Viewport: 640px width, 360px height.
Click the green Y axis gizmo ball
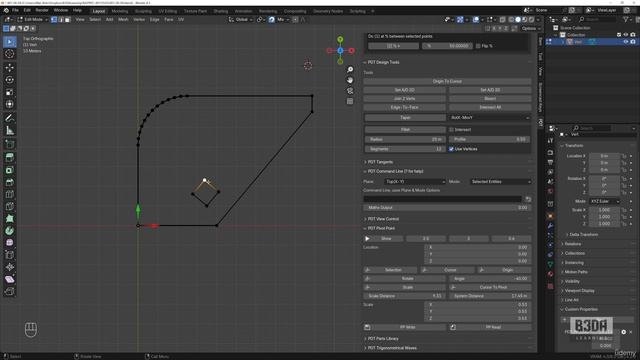340,39
